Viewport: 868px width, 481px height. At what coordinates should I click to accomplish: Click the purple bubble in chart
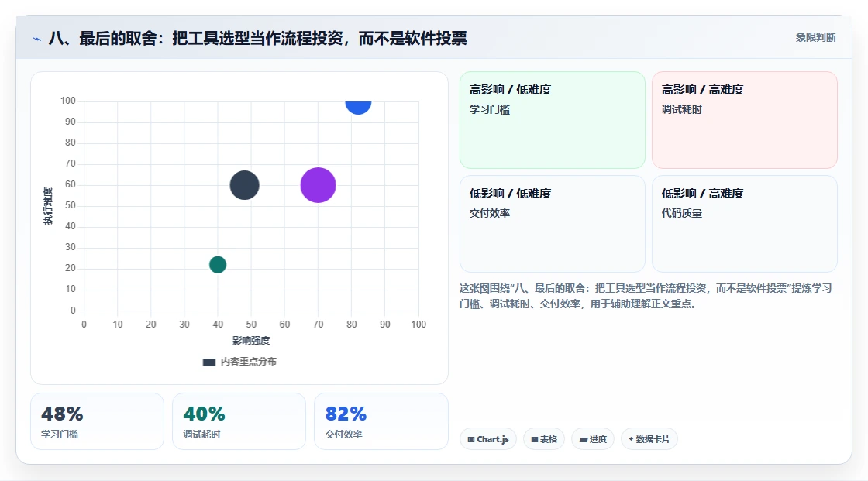click(x=319, y=185)
